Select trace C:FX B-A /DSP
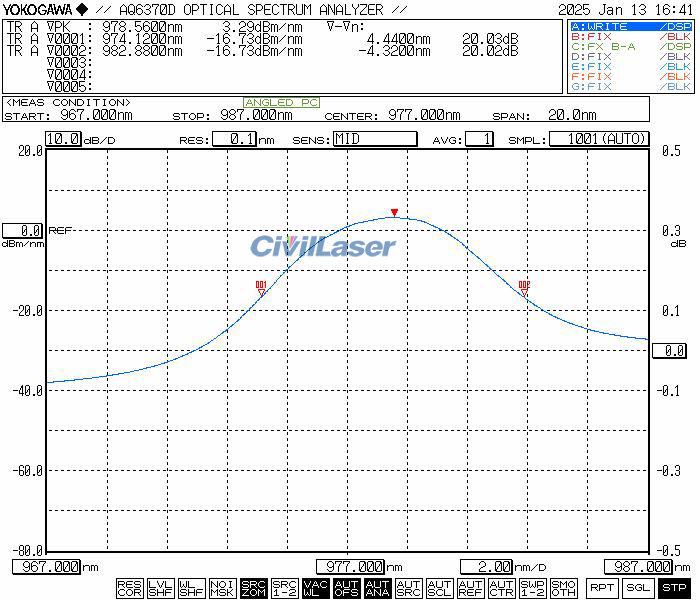The image size is (700, 600). click(631, 46)
